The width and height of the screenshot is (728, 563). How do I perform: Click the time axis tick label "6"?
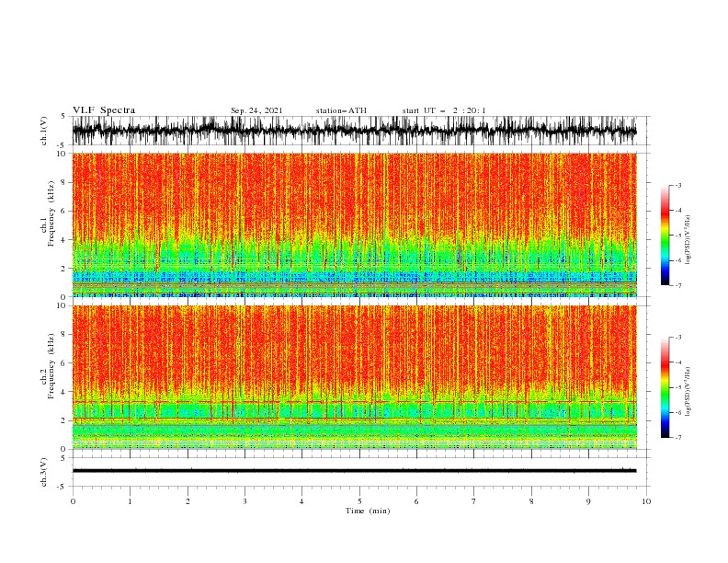pos(416,501)
